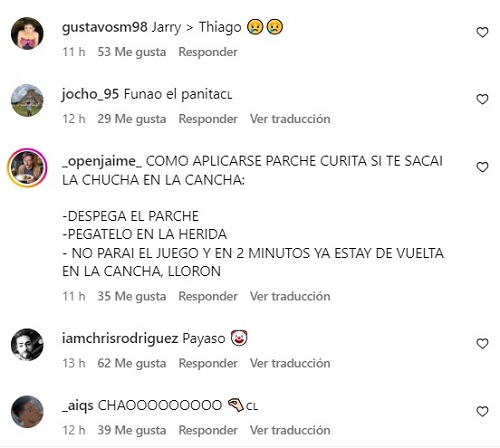This screenshot has height=448, width=500.
Task: Open the _aiqs username link
Action: [x=78, y=406]
